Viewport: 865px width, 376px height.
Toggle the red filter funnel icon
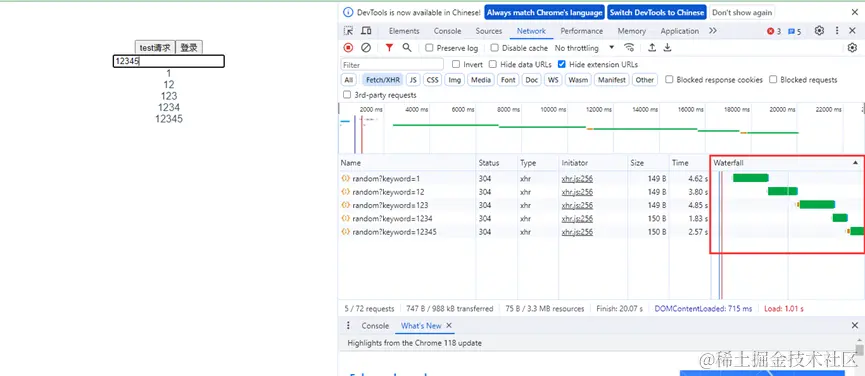click(389, 48)
